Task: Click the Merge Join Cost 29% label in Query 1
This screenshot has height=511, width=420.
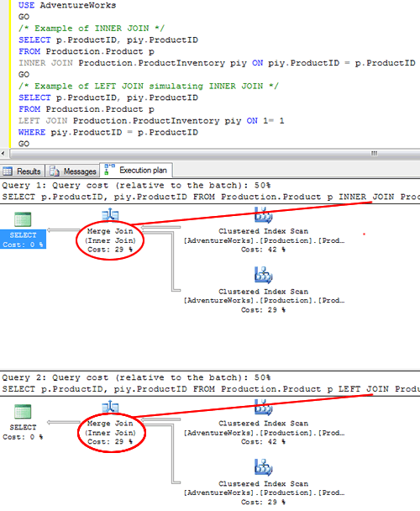Action: tap(110, 250)
